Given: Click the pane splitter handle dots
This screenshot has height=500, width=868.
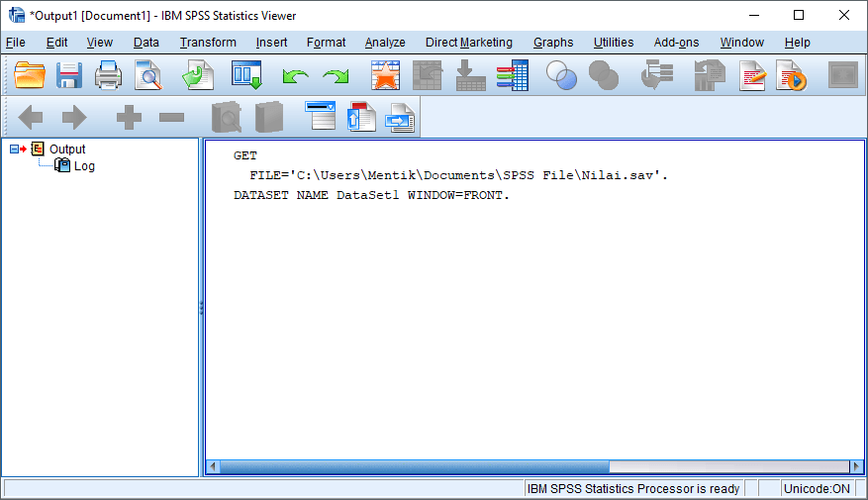Looking at the screenshot, I should (x=202, y=308).
